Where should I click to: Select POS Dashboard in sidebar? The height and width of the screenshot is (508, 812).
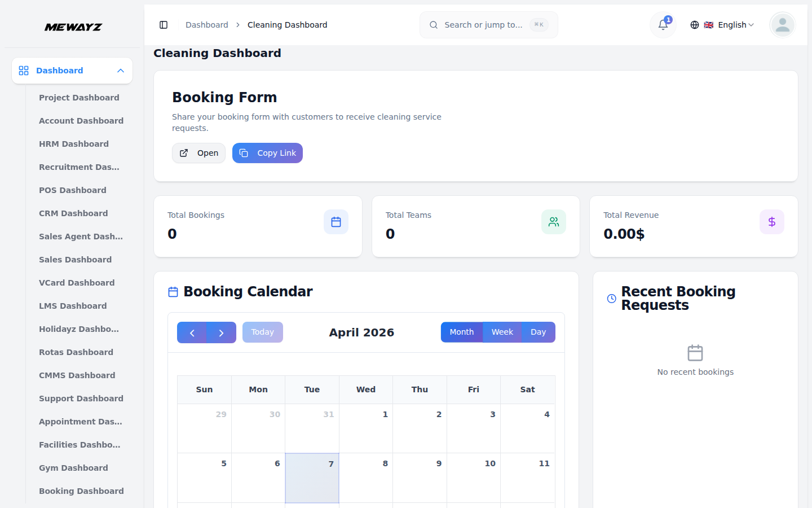point(73,190)
